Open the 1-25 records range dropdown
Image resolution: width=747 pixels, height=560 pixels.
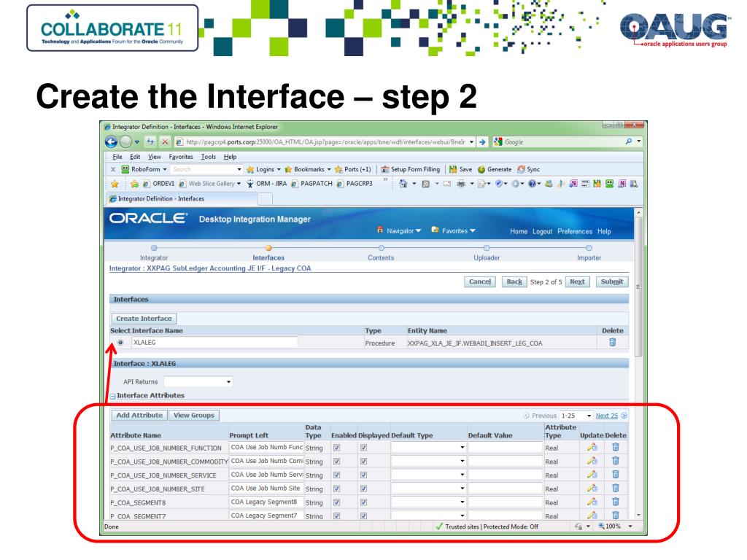[x=576, y=416]
